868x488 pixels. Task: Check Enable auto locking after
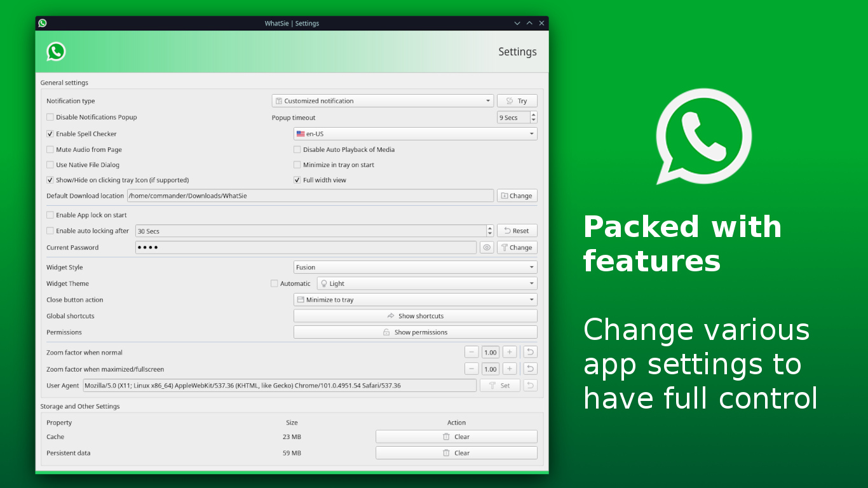coord(50,231)
